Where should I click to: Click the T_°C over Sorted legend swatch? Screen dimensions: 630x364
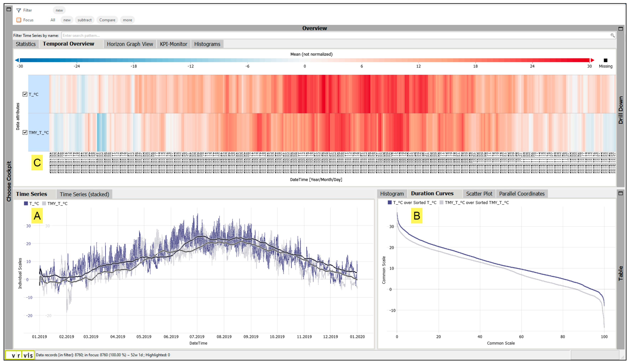pos(390,202)
